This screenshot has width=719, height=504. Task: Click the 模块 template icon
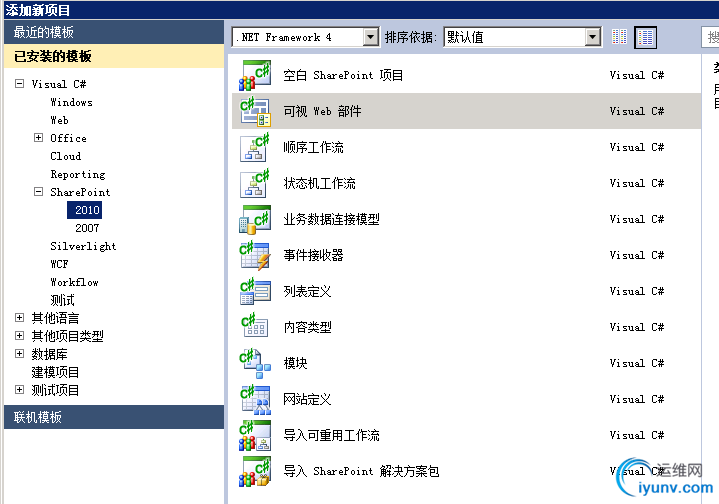255,363
